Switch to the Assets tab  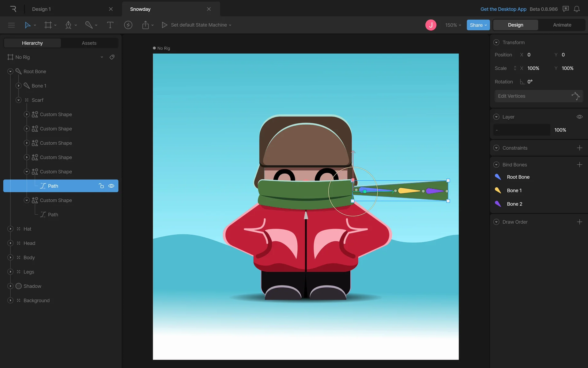point(89,43)
